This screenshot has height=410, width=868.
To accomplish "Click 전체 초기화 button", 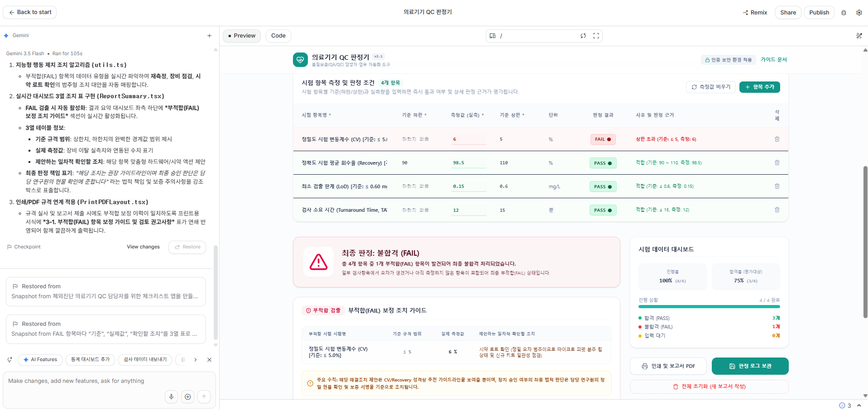I will (709, 386).
